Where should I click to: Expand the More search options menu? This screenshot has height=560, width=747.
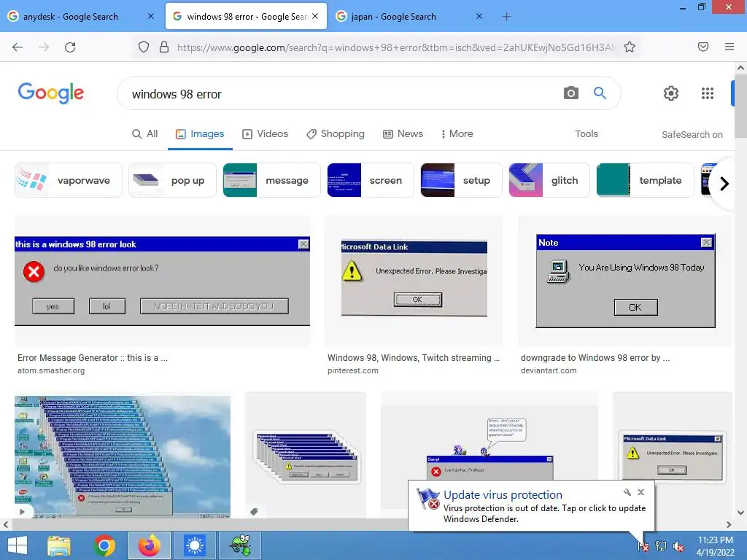pyautogui.click(x=457, y=134)
